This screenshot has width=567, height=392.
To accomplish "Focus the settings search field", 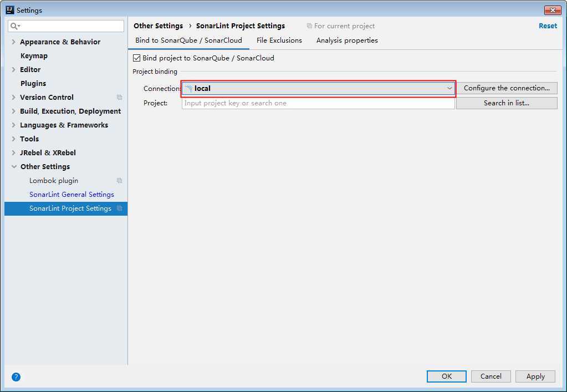I will pyautogui.click(x=66, y=26).
